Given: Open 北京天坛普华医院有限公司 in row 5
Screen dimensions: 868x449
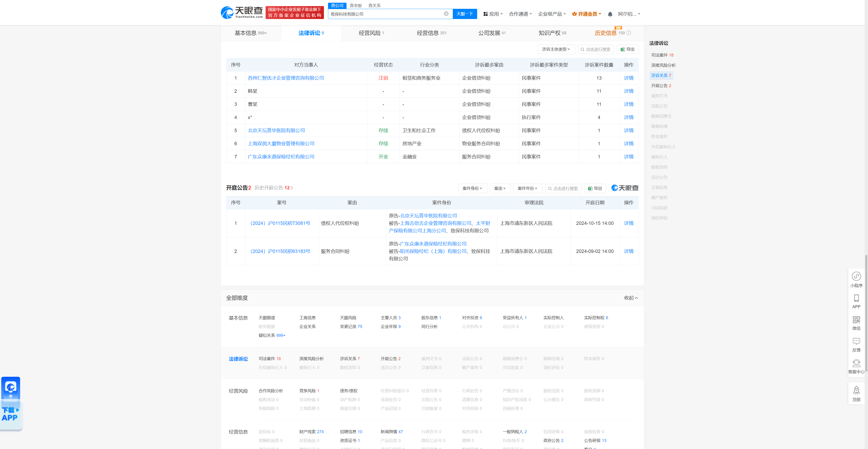Looking at the screenshot, I should pos(276,131).
